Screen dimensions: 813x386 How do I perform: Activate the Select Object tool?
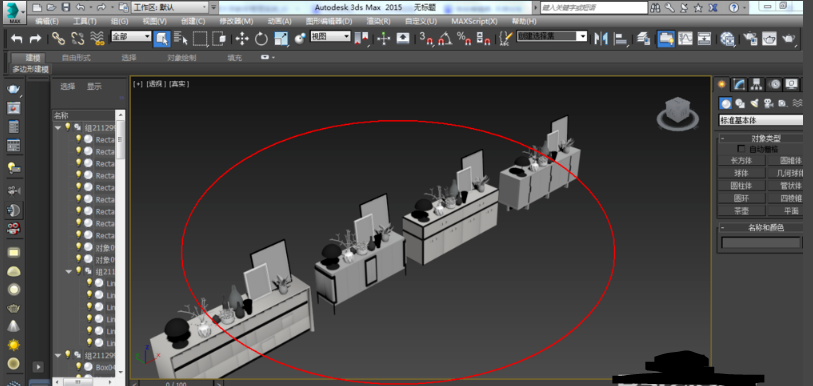[162, 38]
